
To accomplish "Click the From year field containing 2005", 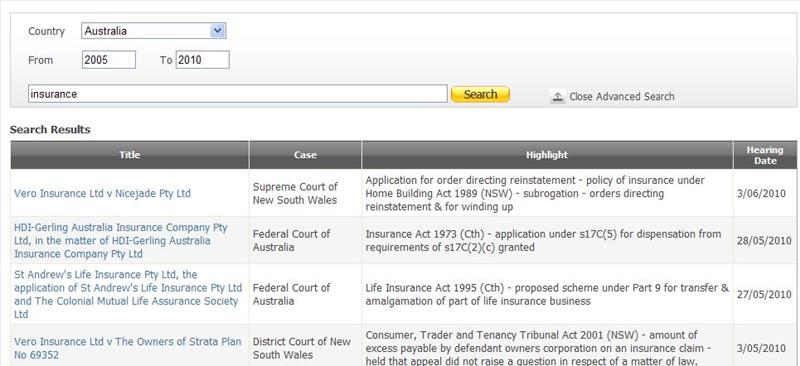I will (109, 60).
